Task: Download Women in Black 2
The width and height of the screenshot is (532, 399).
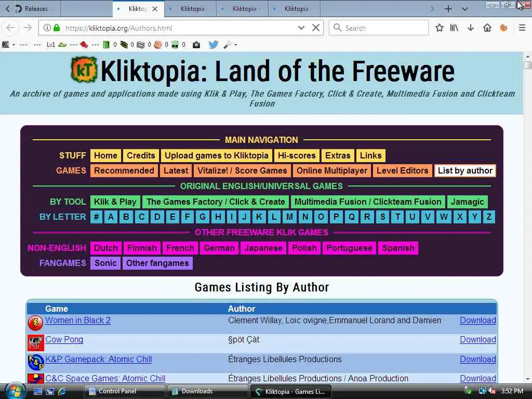Action: coord(478,320)
